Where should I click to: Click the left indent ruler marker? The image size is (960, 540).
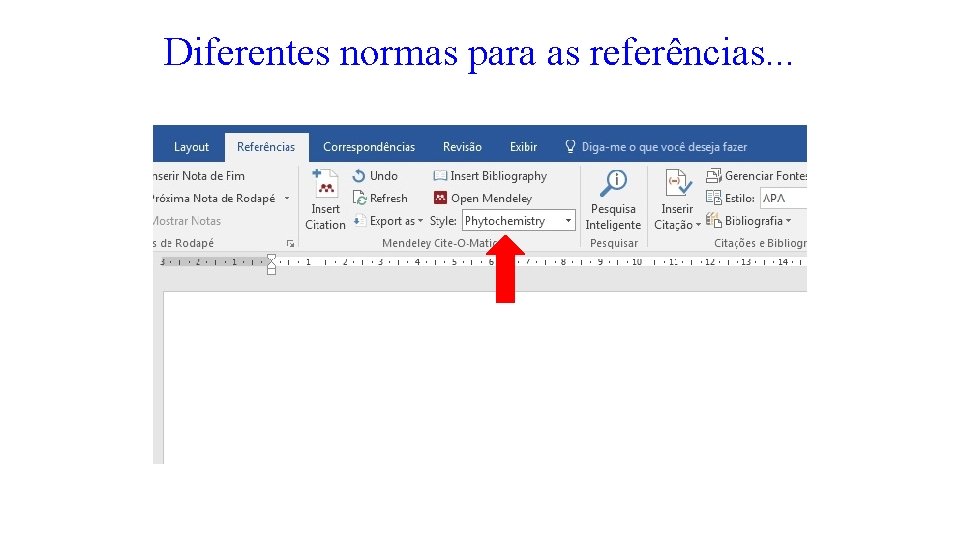pyautogui.click(x=271, y=269)
